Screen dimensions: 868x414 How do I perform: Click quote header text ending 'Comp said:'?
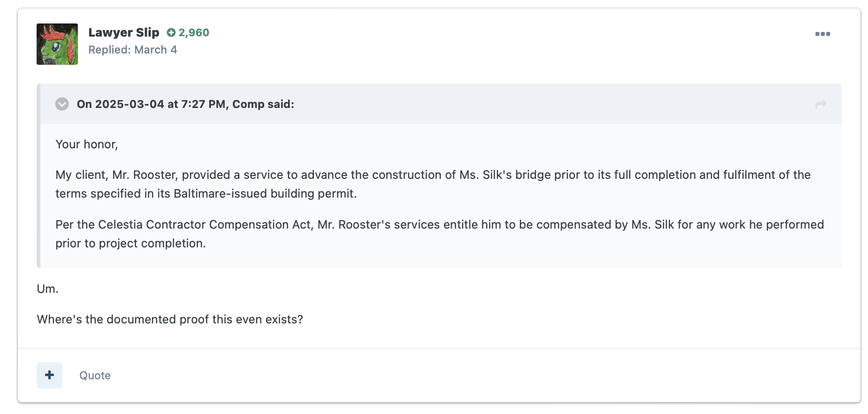coord(185,104)
